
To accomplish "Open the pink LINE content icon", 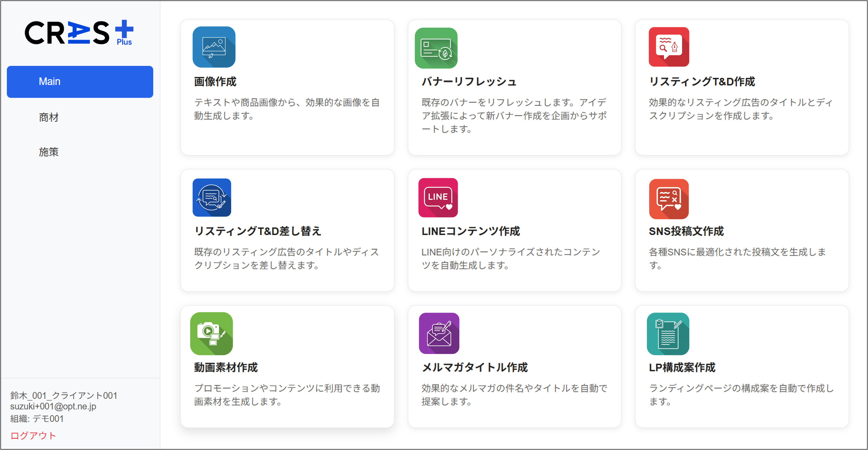I will (438, 197).
